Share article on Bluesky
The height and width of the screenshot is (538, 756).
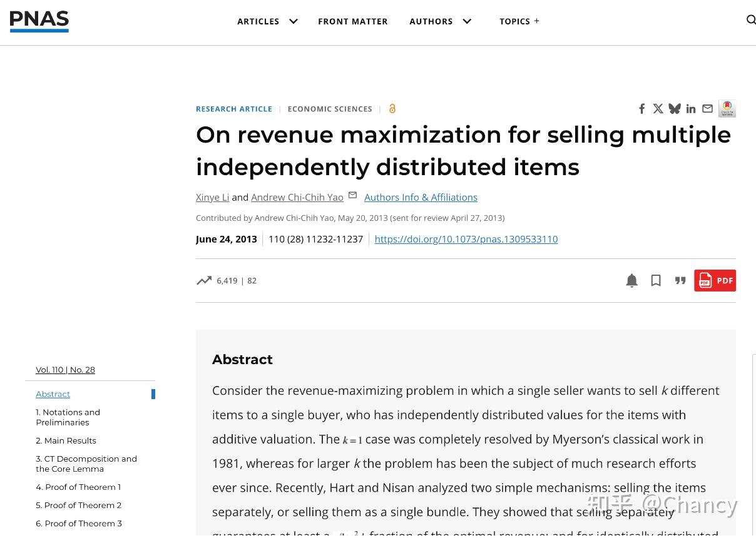(674, 109)
